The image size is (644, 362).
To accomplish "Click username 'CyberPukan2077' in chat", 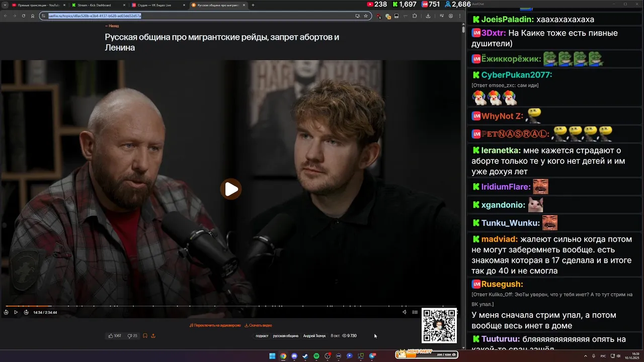I will click(x=517, y=75).
